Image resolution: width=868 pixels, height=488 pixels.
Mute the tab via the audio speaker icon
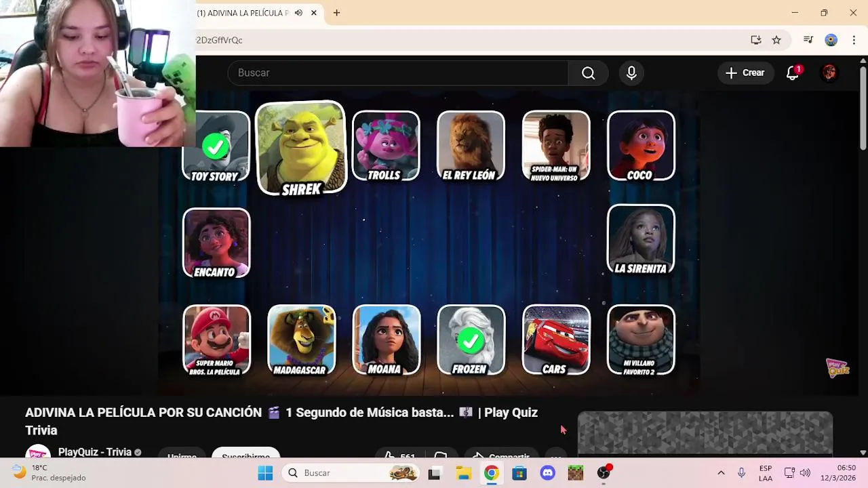click(299, 13)
